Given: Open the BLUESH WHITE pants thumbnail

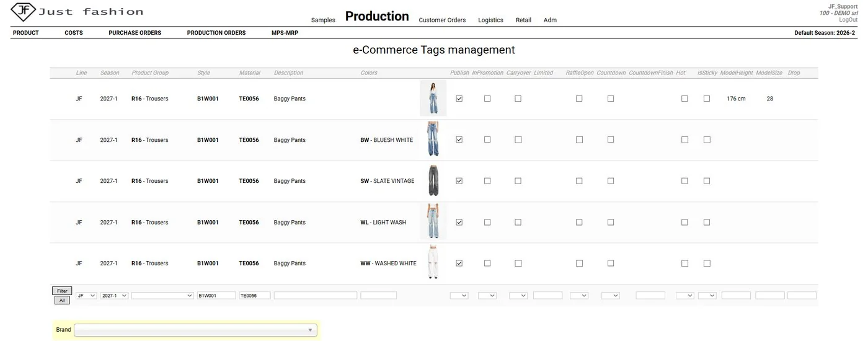Looking at the screenshot, I should [x=433, y=139].
